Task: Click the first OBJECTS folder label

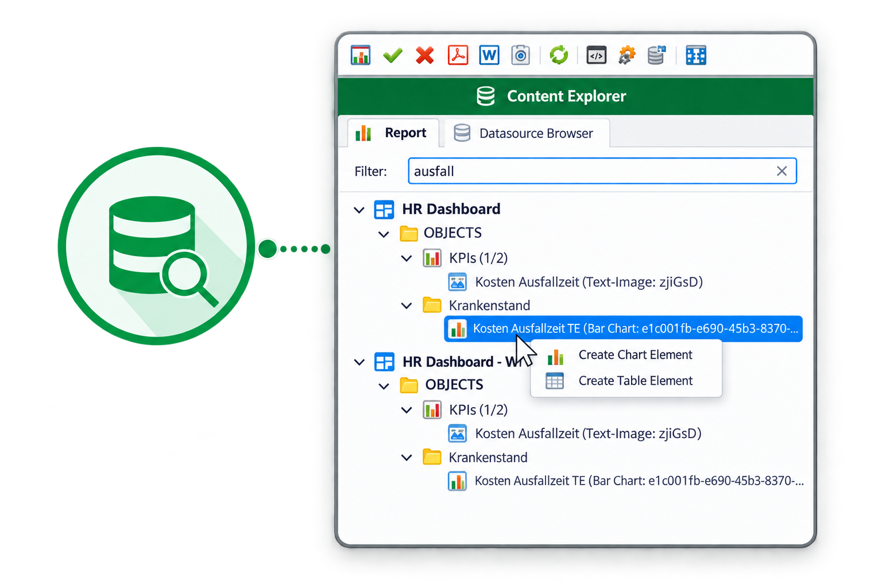Action: click(x=452, y=233)
